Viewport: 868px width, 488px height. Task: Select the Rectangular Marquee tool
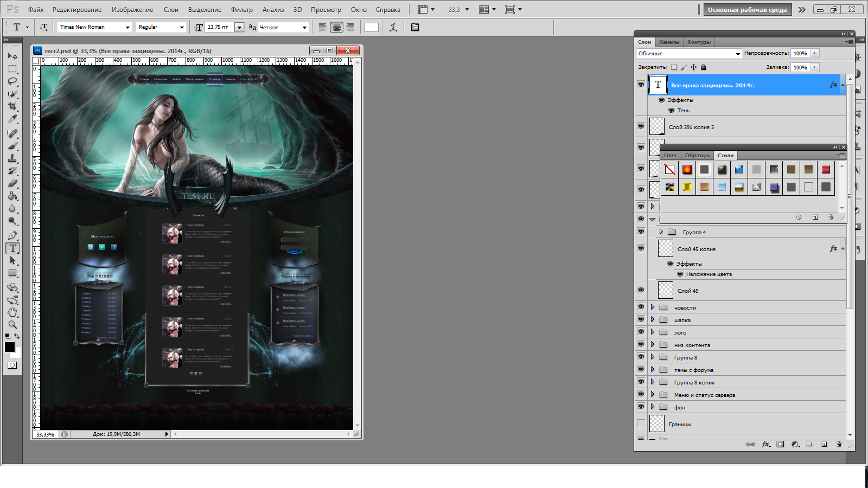[12, 69]
